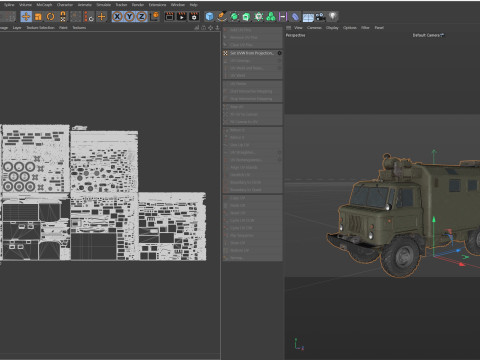Open the Render menu

coord(138,5)
